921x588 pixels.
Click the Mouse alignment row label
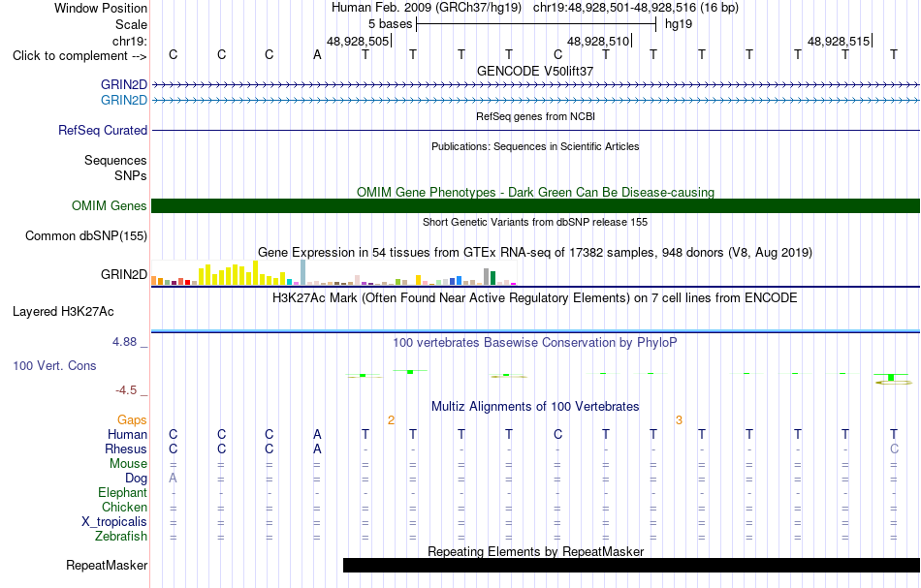[128, 464]
